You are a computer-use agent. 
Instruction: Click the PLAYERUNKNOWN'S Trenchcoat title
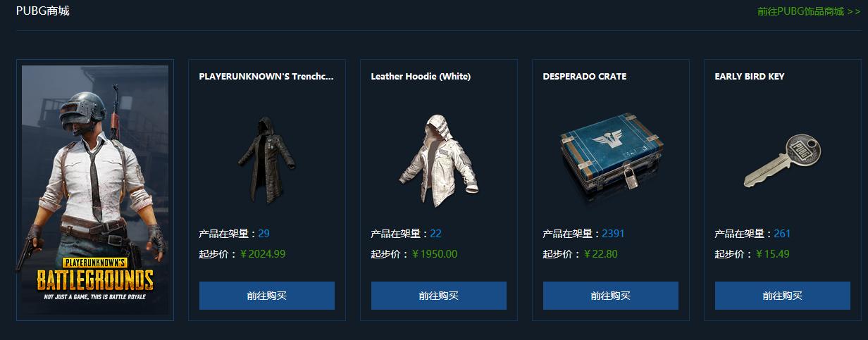point(266,76)
